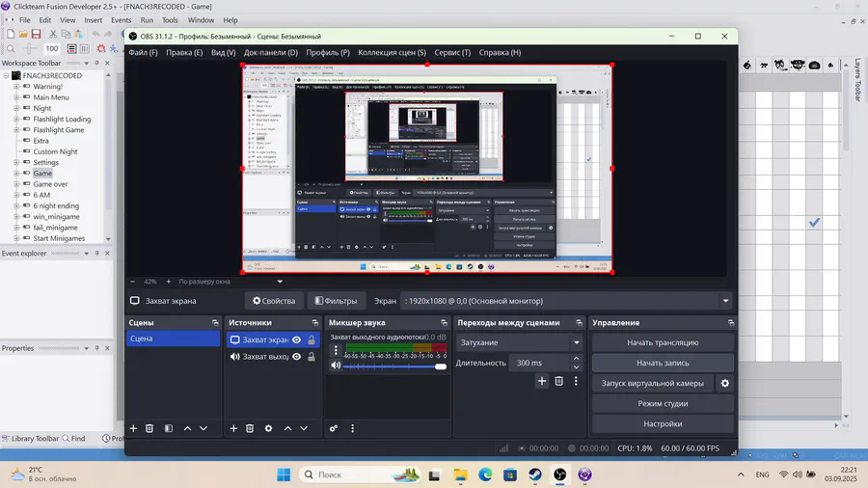Collapse the FNACH3RECODED root node
This screenshot has width=868, height=488.
click(x=6, y=76)
